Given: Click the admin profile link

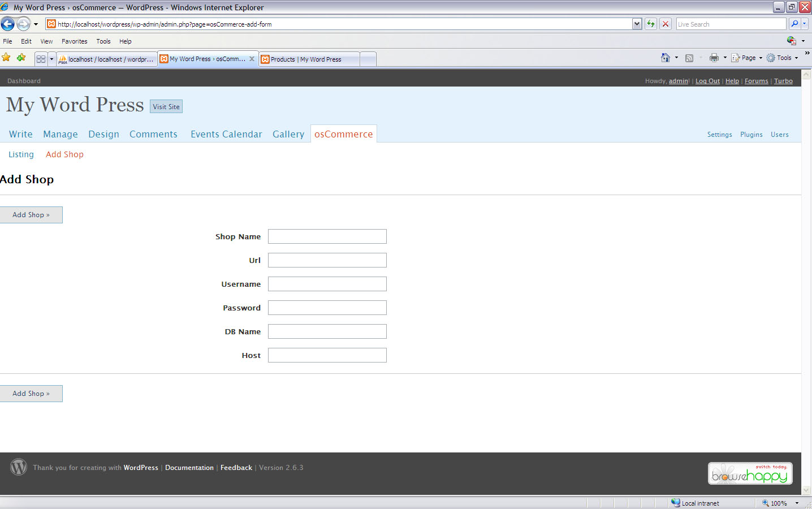Looking at the screenshot, I should (x=679, y=81).
